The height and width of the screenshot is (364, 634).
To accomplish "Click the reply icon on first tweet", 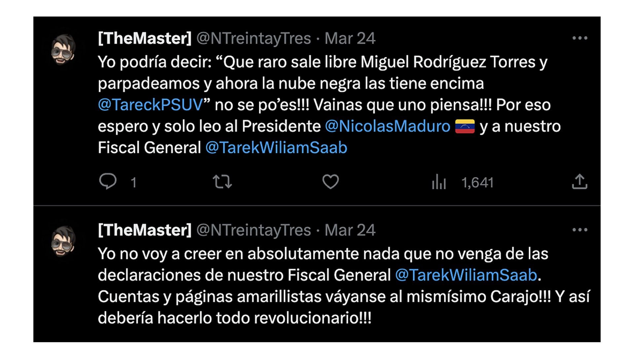I will (108, 181).
